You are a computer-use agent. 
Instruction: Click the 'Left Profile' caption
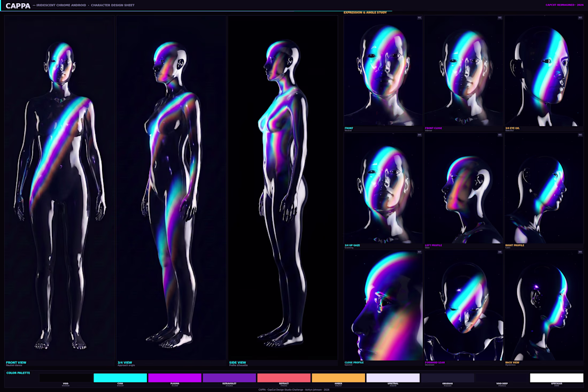[434, 245]
